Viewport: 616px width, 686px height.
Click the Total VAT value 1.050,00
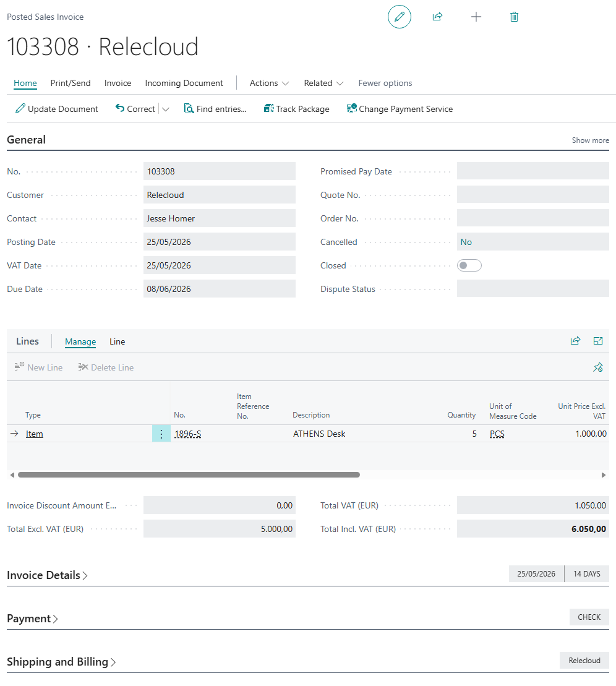click(x=533, y=505)
